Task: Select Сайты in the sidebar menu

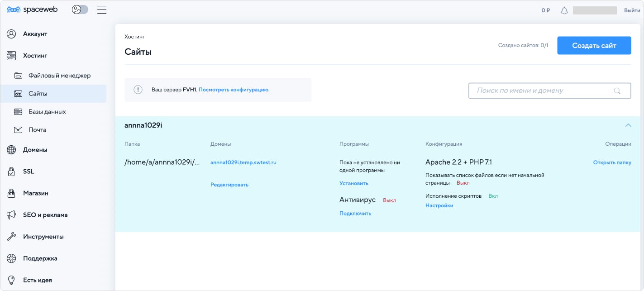Action: [x=38, y=94]
